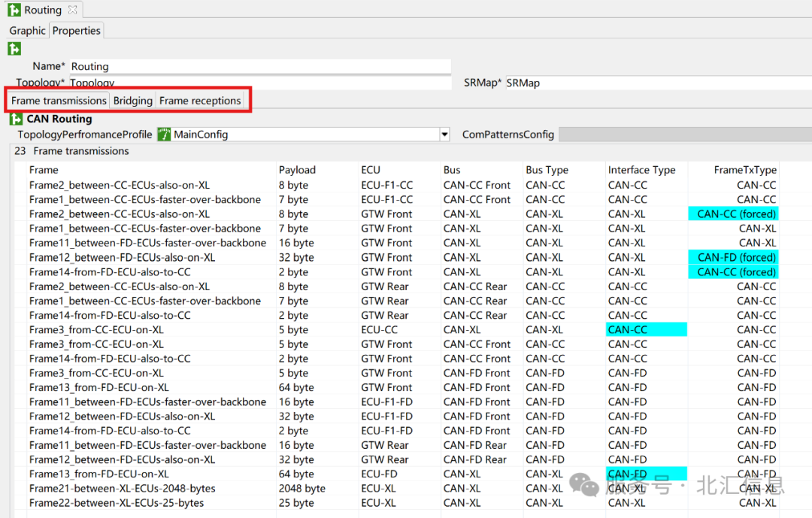Select highlighted CAN-CC (forced) cell for 8 byte Frame2
The height and width of the screenshot is (518, 812).
pos(733,214)
